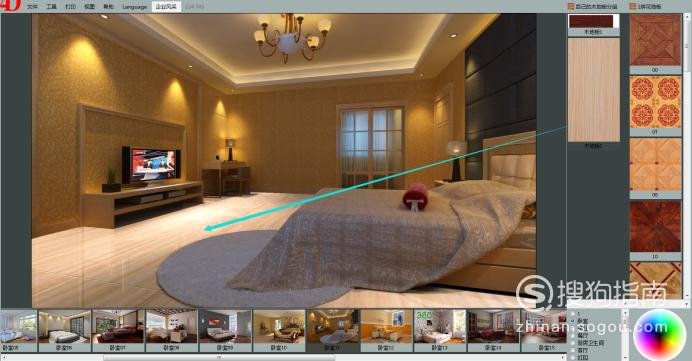Select the first radio option labeled 1
This screenshot has width=692, height=361.
point(573,314)
